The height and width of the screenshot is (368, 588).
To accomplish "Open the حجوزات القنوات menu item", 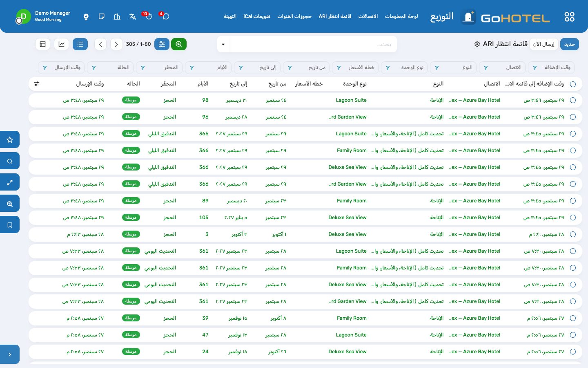I will [294, 16].
